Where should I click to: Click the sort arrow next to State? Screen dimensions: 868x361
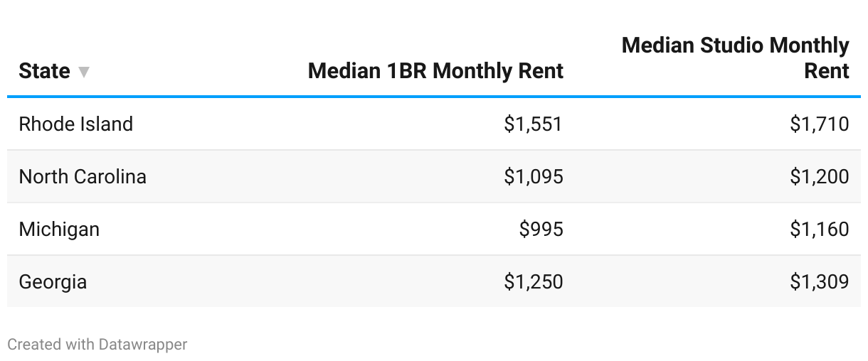84,72
